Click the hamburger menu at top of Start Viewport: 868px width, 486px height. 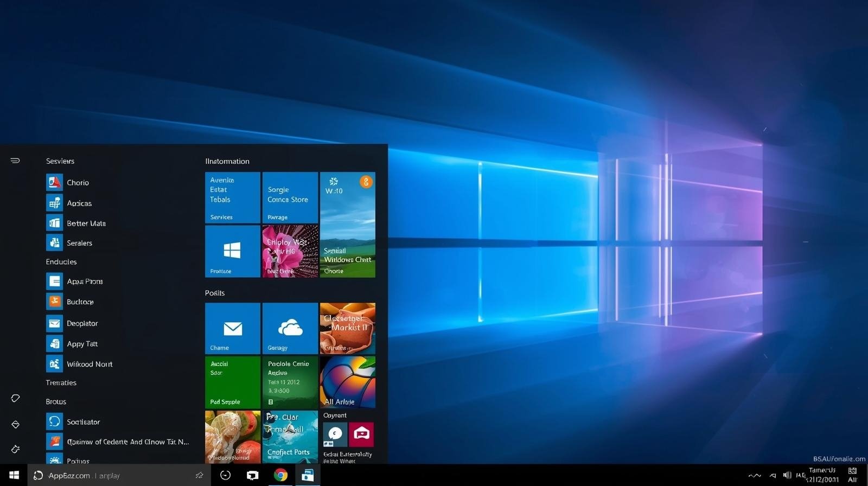pos(15,161)
